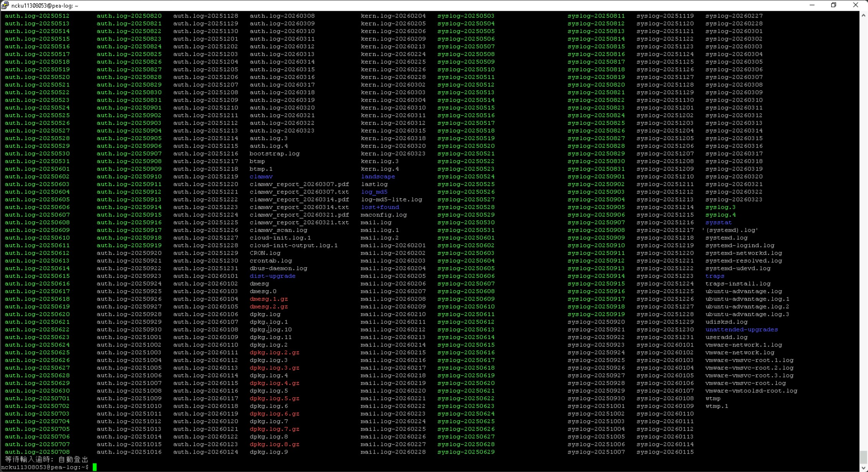
Task: Click auth.log-20251128 file name
Action: pyautogui.click(x=206, y=16)
